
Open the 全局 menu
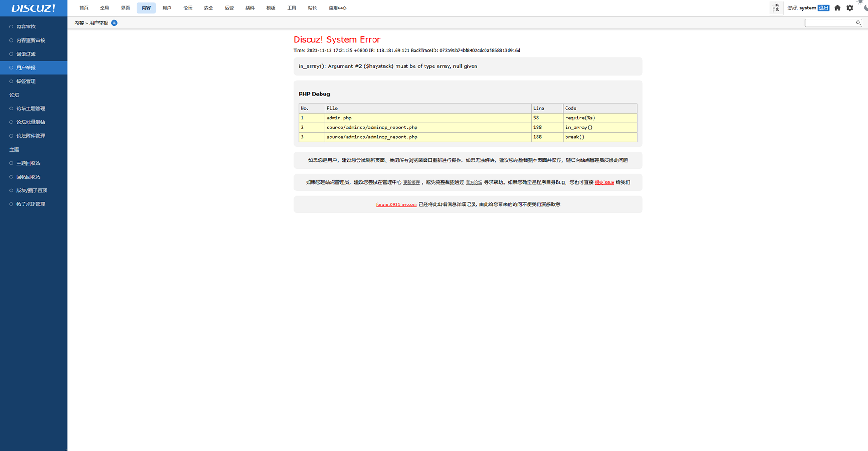click(104, 8)
